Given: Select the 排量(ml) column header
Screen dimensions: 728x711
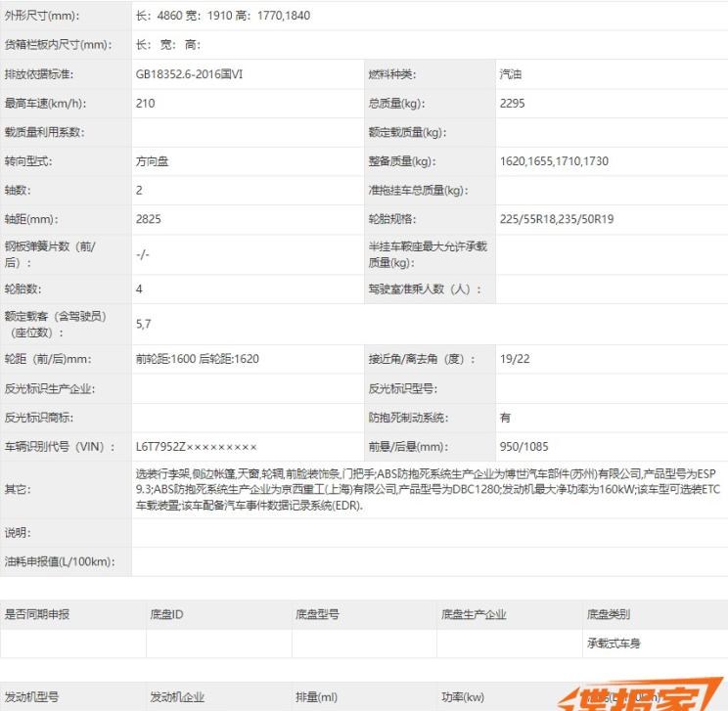Looking at the screenshot, I should [317, 697].
